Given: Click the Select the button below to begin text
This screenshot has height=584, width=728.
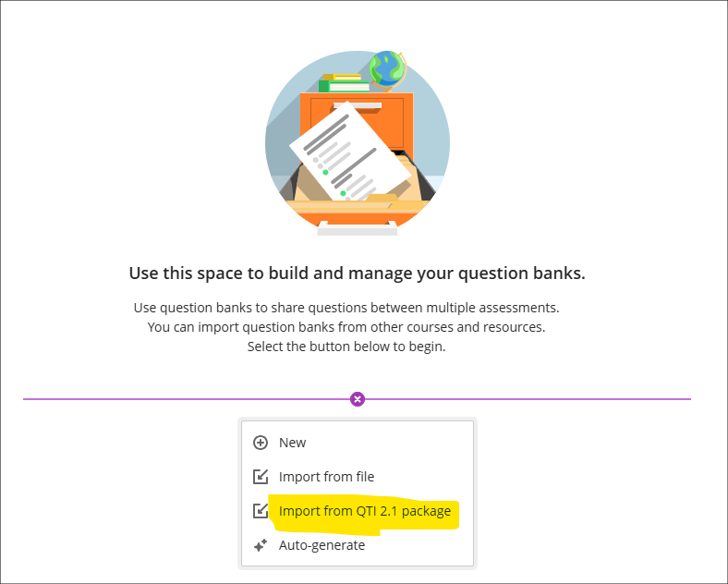Looking at the screenshot, I should click(346, 347).
